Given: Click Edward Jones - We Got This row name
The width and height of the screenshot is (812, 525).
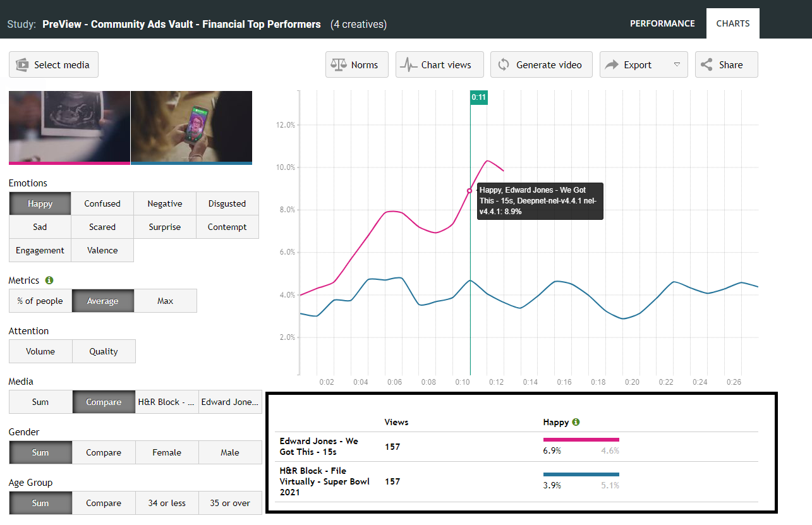Looking at the screenshot, I should click(319, 446).
